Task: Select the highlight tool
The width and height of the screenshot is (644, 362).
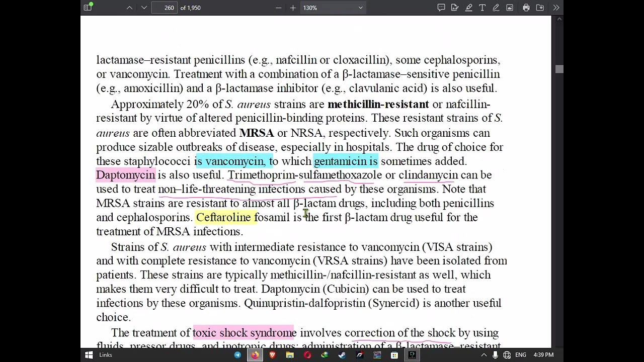Action: 468,8
